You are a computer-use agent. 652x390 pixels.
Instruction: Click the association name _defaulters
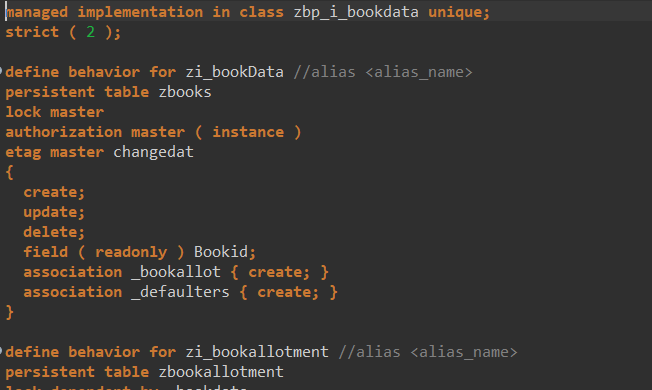pyautogui.click(x=180, y=292)
